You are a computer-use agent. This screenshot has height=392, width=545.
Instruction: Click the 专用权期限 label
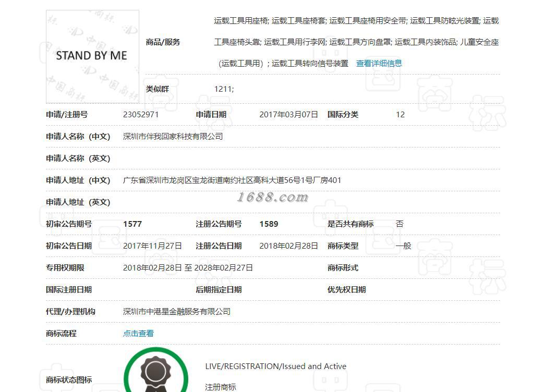click(x=65, y=268)
